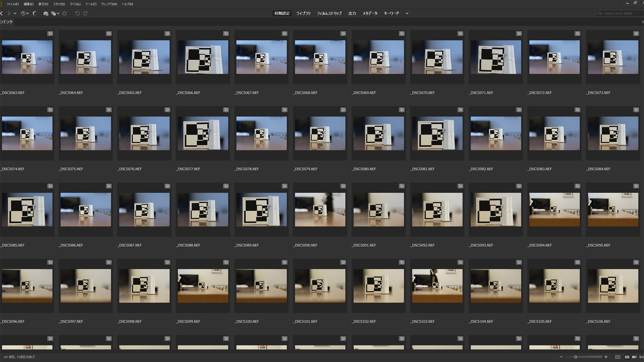Open the search magnifier options dropdown
The height and width of the screenshot is (362, 644).
(x=600, y=14)
